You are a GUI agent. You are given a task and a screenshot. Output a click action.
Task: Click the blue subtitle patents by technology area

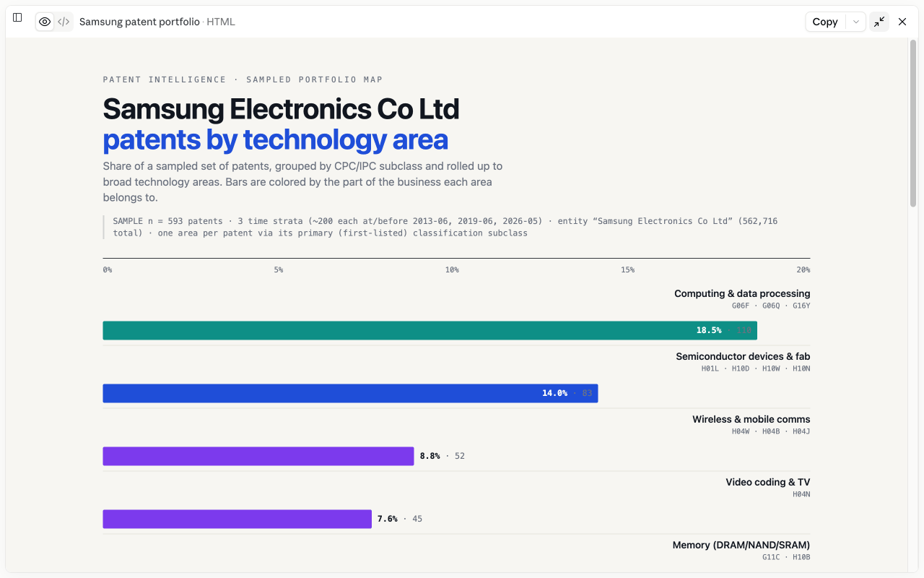coord(275,139)
